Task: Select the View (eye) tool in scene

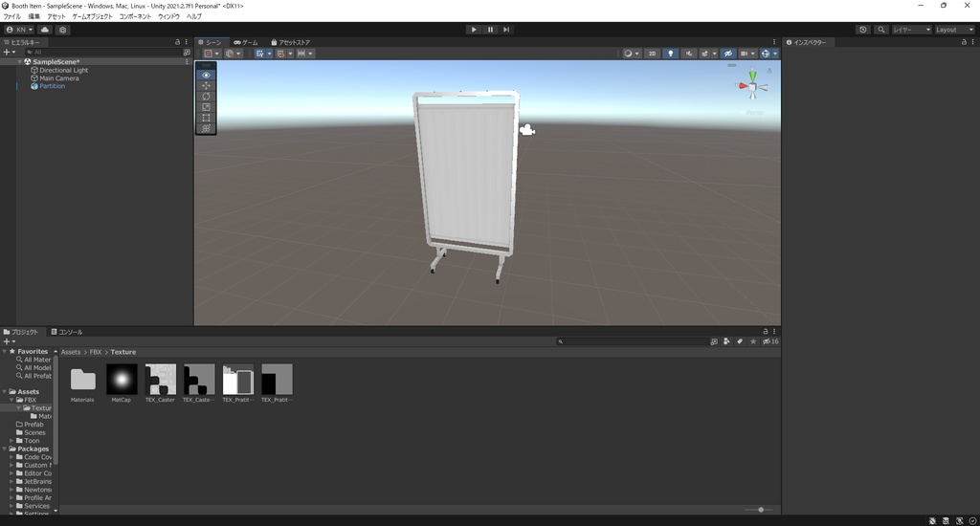Action: point(206,75)
